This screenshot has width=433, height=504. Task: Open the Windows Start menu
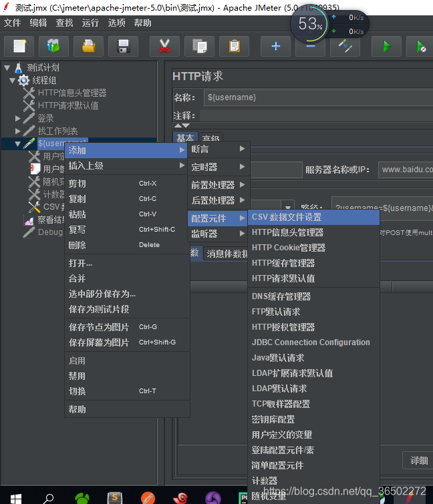[16, 499]
